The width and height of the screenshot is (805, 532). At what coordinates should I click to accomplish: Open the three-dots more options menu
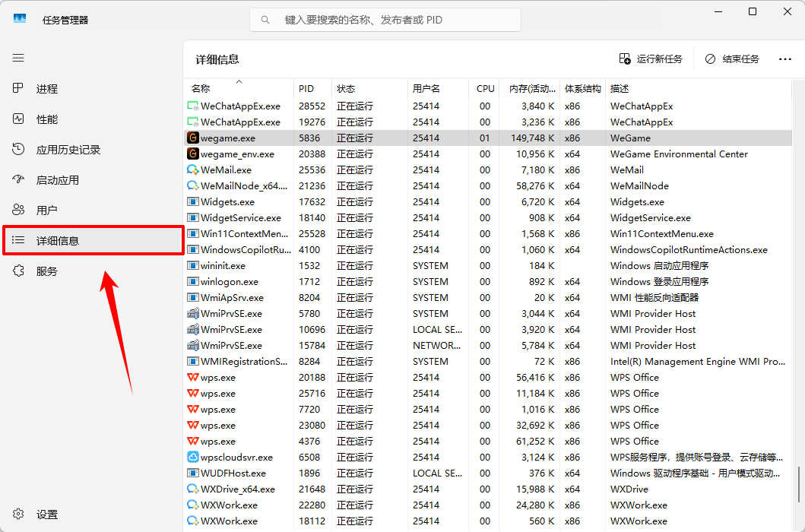tap(785, 59)
